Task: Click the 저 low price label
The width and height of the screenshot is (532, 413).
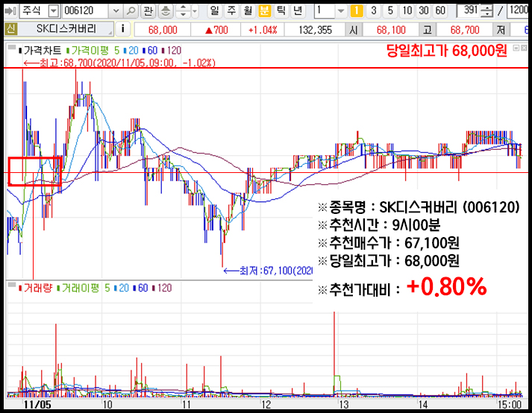Action: point(501,30)
